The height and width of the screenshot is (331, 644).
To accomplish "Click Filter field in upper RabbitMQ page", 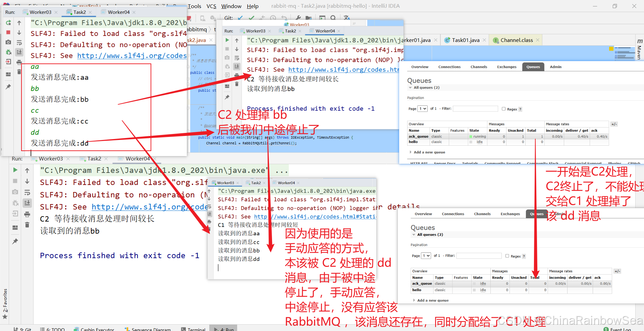I will (x=475, y=109).
